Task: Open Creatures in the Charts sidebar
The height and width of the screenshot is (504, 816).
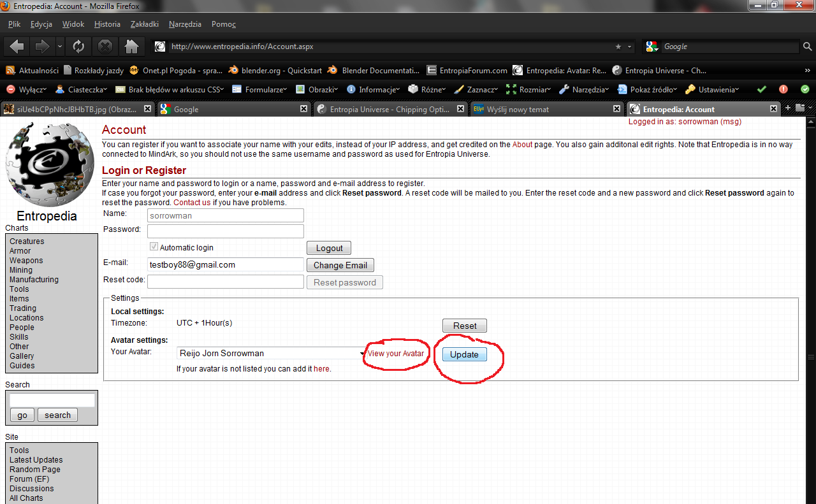Action: point(27,241)
